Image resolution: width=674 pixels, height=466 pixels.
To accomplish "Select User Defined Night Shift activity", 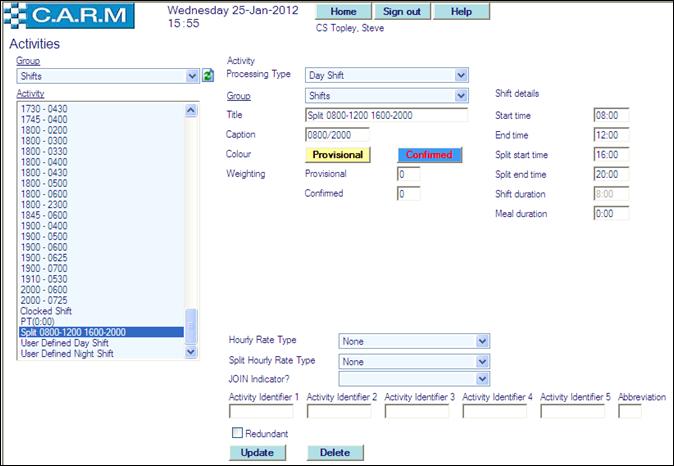I will tap(65, 353).
